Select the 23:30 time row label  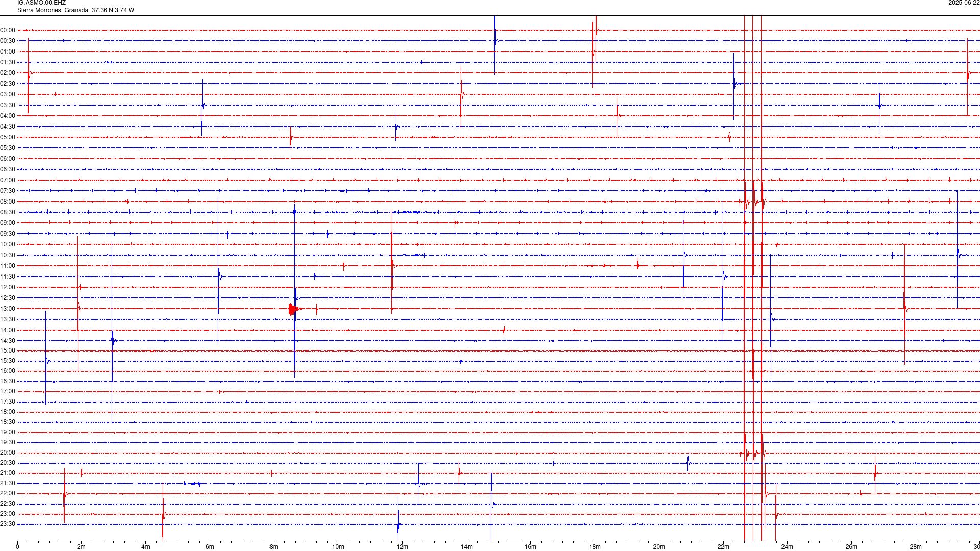pos(8,524)
